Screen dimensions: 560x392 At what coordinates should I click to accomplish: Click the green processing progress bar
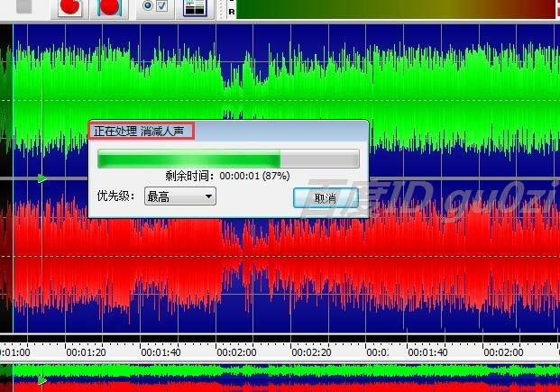tap(228, 159)
